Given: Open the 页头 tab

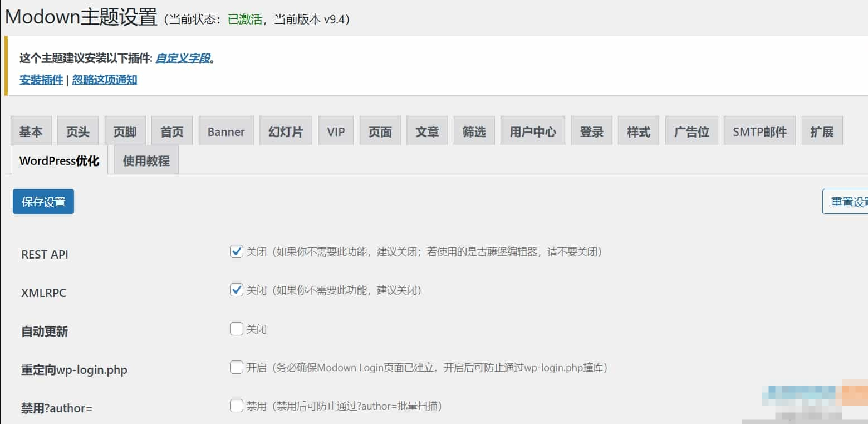Looking at the screenshot, I should 78,131.
